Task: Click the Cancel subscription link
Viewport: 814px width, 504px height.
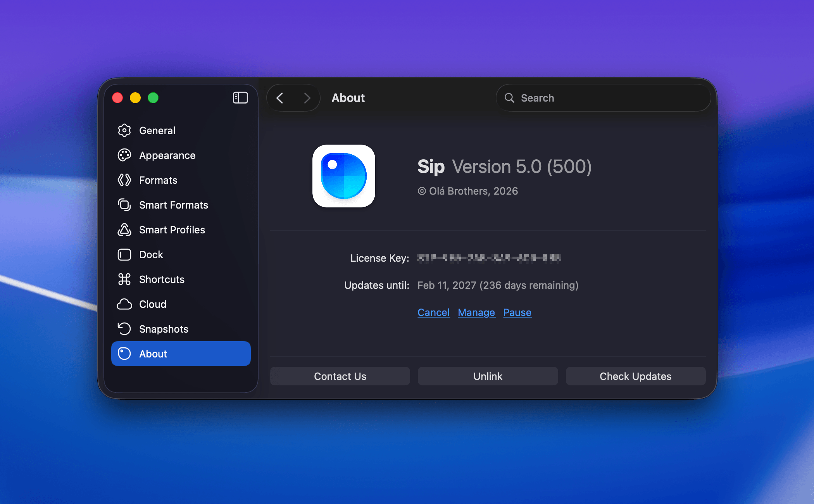Action: tap(433, 312)
